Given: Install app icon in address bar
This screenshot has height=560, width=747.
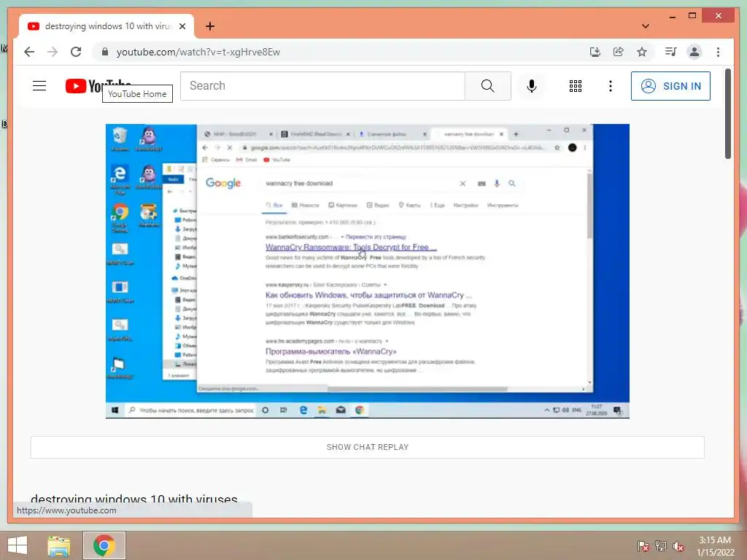Looking at the screenshot, I should point(595,52).
